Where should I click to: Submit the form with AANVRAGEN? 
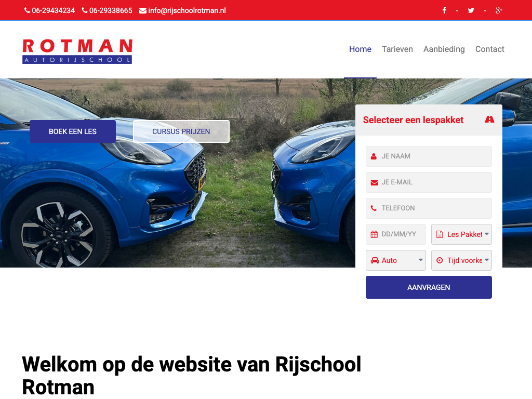[429, 287]
